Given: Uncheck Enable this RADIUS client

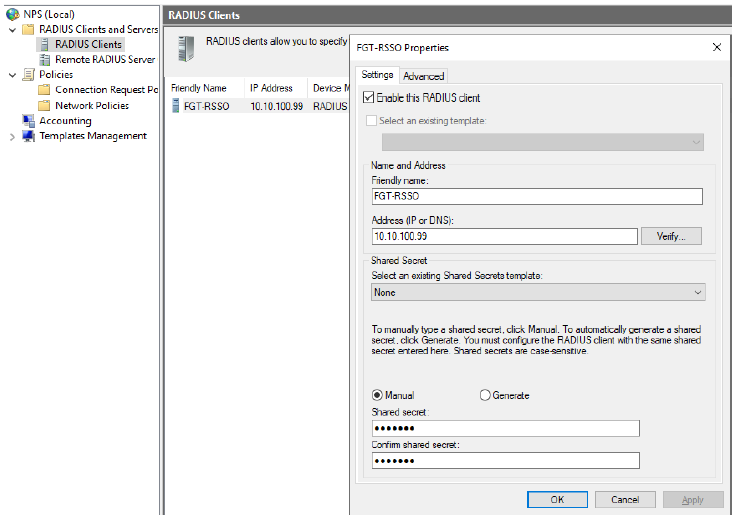Looking at the screenshot, I should pyautogui.click(x=369, y=98).
